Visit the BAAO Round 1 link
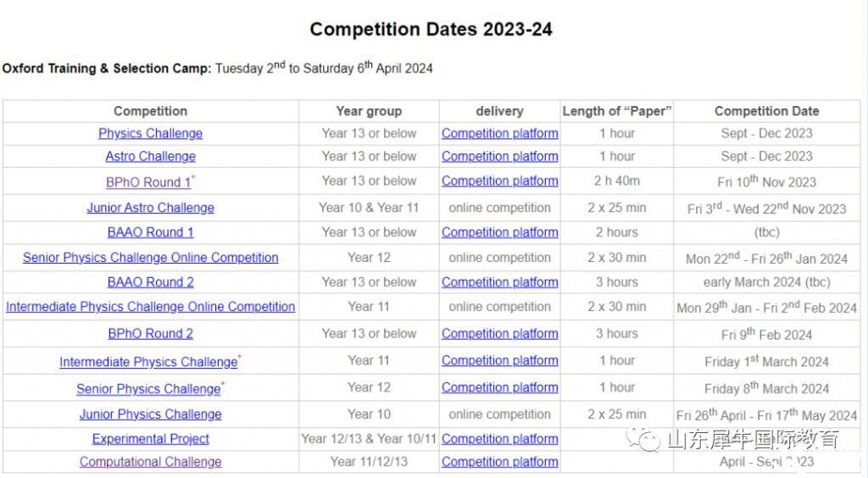The height and width of the screenshot is (478, 868). [150, 232]
